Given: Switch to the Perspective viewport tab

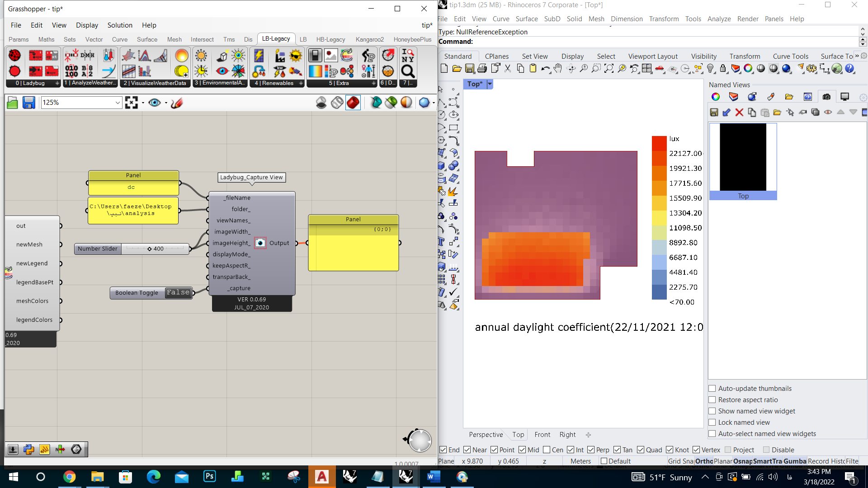Looking at the screenshot, I should pyautogui.click(x=486, y=435).
